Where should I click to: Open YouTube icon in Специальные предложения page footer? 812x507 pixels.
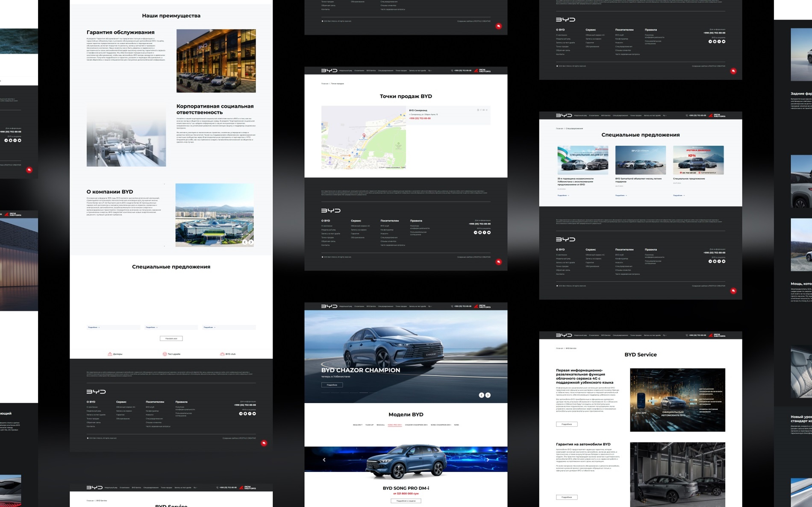[x=724, y=261]
